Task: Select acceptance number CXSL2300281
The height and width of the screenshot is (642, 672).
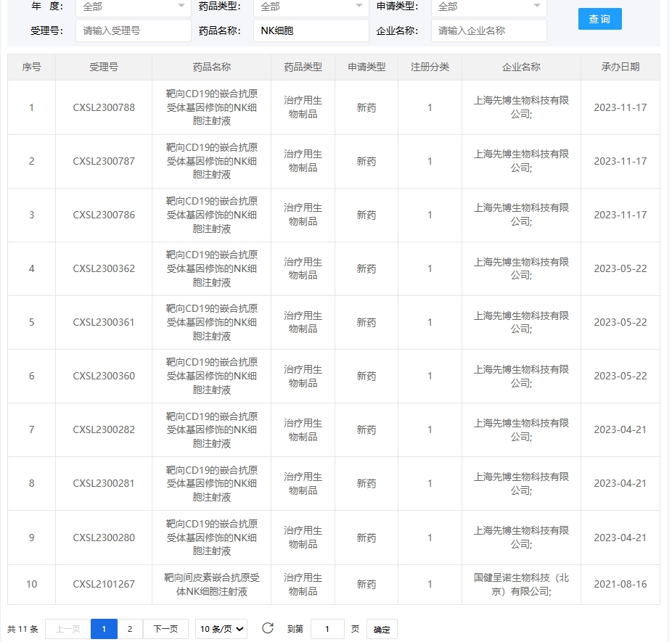Action: [x=104, y=483]
